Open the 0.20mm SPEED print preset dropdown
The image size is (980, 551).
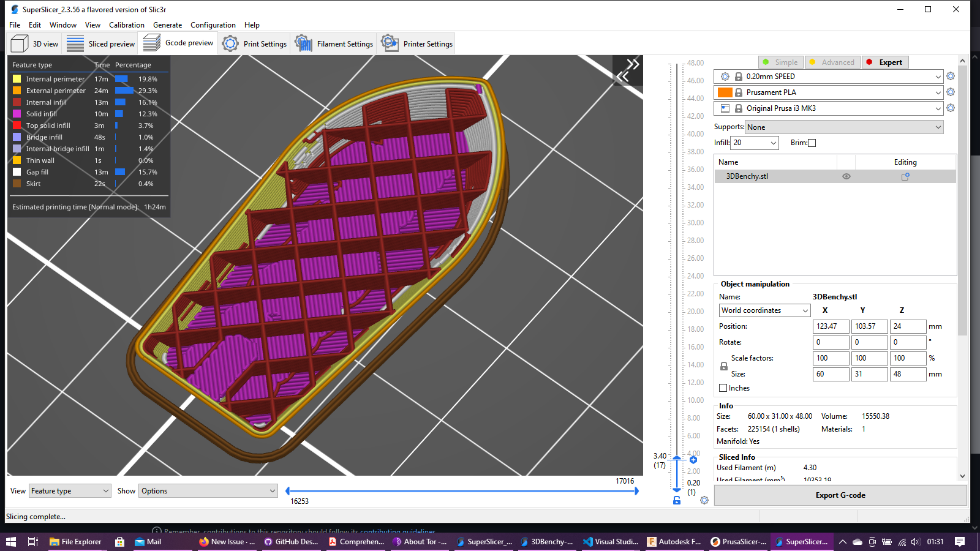click(828, 77)
